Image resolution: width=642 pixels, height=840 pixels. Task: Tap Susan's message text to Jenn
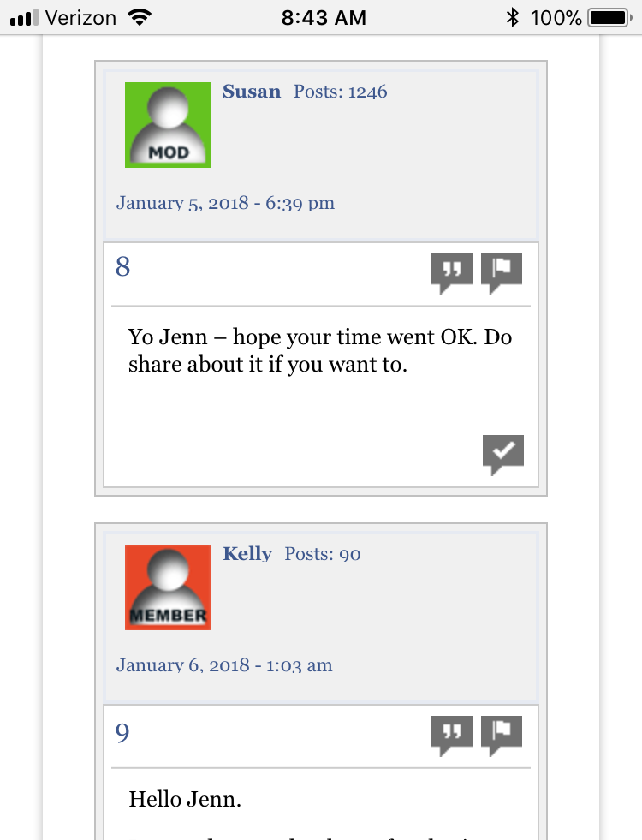coord(320,350)
